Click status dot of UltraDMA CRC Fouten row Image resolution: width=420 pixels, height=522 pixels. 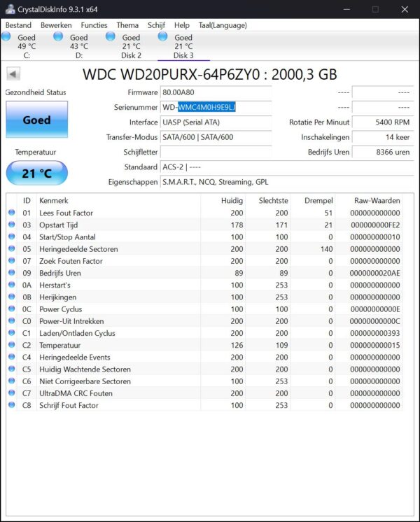[x=12, y=393]
